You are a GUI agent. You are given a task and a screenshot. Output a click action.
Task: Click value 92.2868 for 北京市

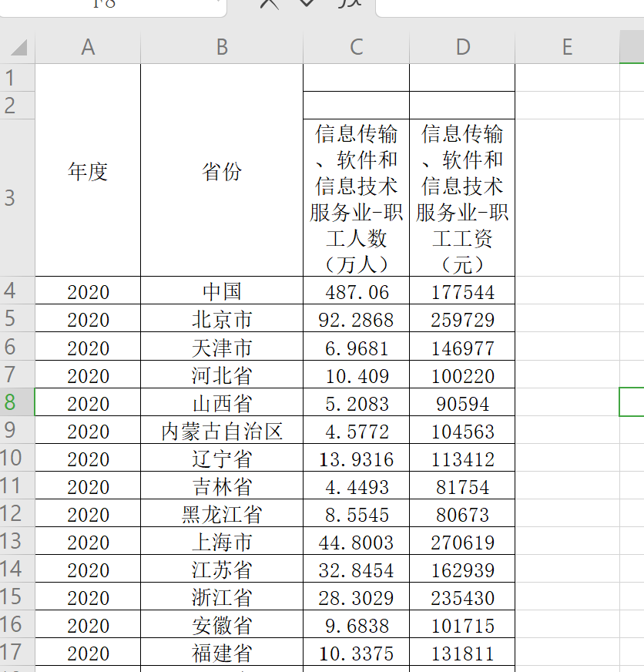(356, 318)
